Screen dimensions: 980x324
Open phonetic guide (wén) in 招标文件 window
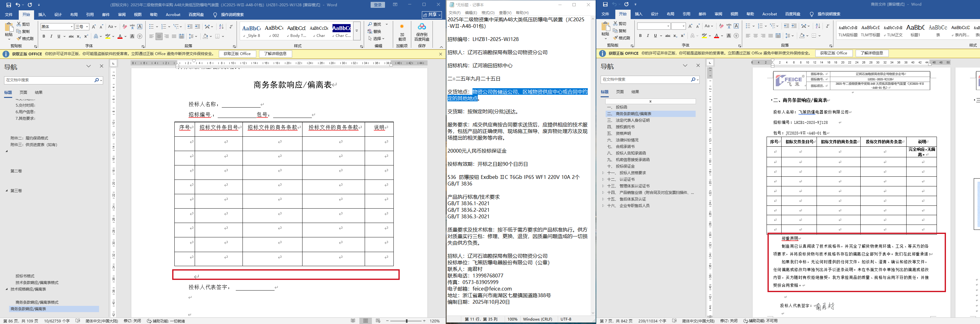[132, 27]
